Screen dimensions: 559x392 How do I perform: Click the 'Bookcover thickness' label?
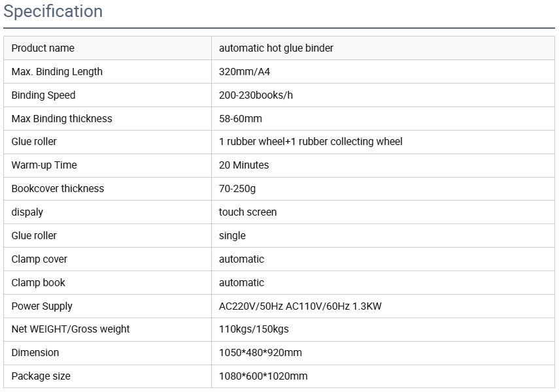[58, 189]
